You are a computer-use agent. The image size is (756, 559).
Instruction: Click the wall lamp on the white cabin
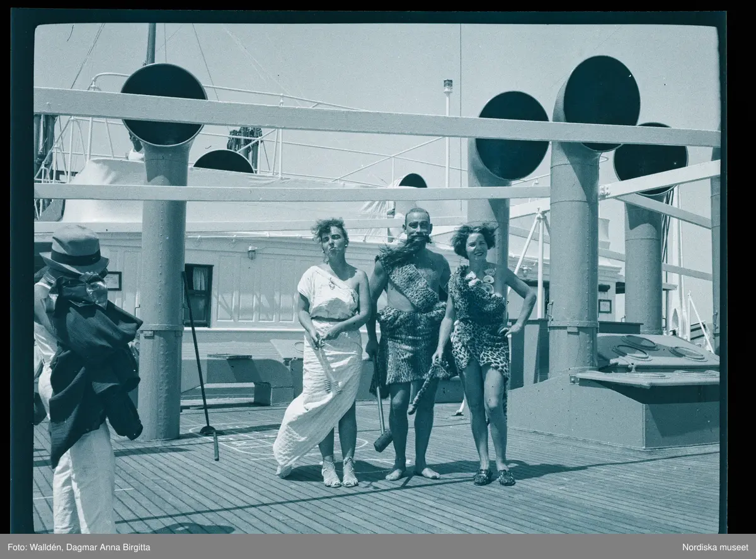click(x=252, y=252)
